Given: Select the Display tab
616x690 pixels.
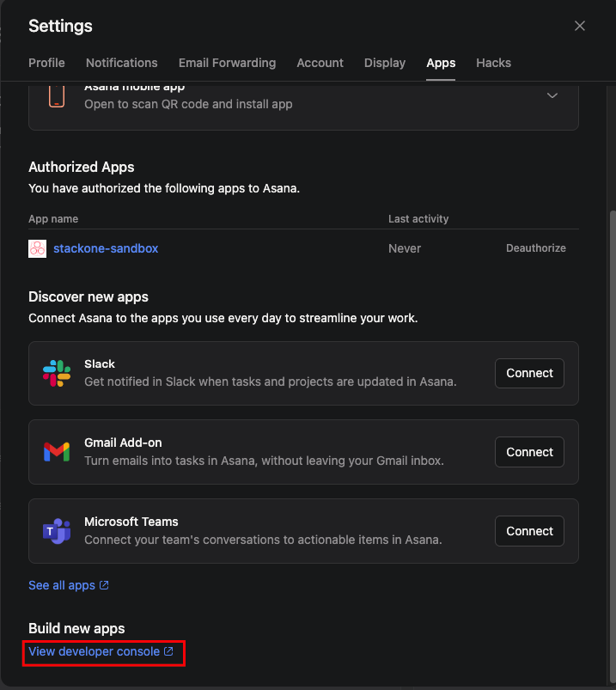Looking at the screenshot, I should pyautogui.click(x=384, y=63).
